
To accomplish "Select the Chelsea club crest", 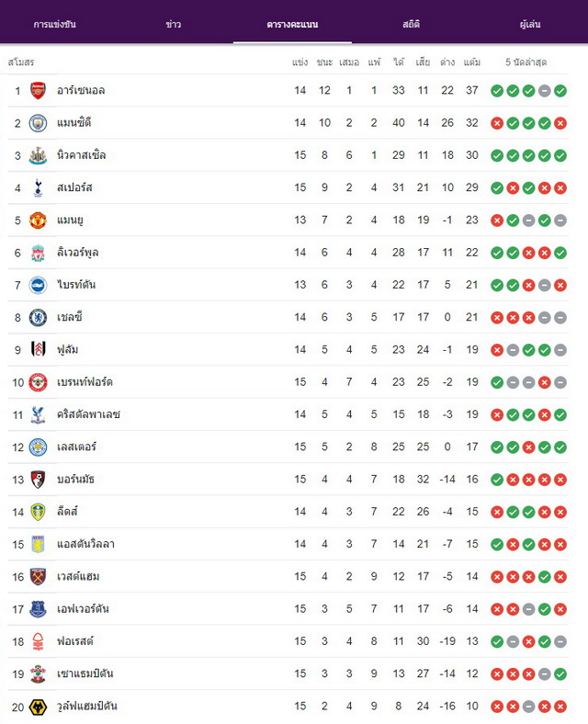I will pyautogui.click(x=38, y=318).
